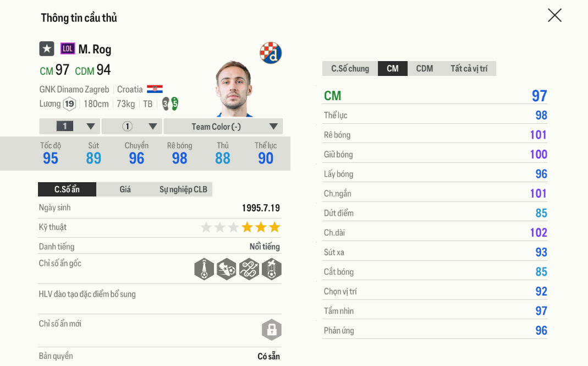
Task: Click the green strong foot icon showing 5
Action: pyautogui.click(x=174, y=103)
